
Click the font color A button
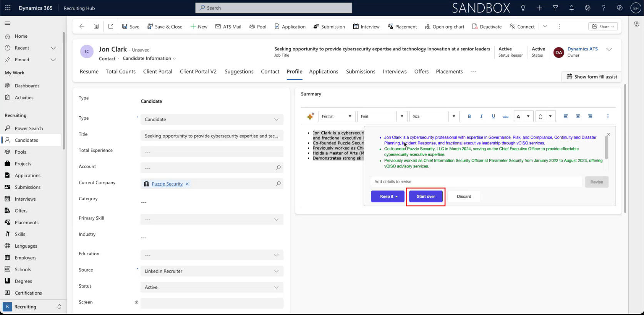pyautogui.click(x=519, y=116)
